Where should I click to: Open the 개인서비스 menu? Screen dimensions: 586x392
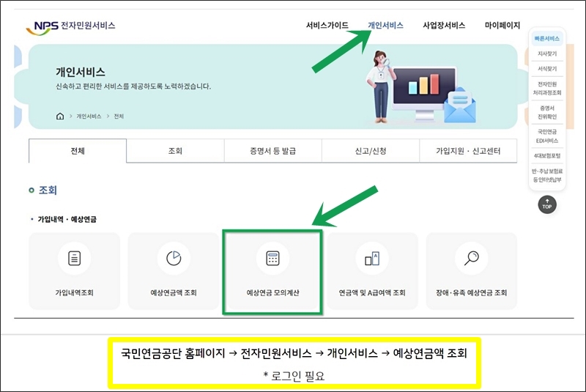pyautogui.click(x=385, y=26)
